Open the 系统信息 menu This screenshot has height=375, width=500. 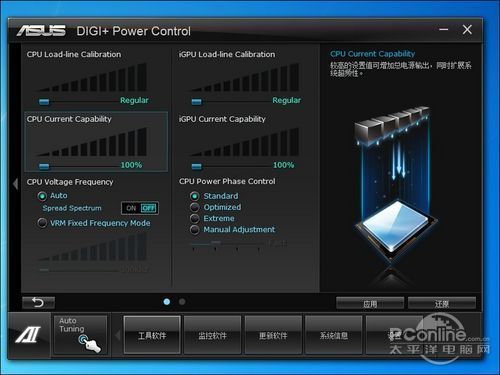(x=334, y=335)
